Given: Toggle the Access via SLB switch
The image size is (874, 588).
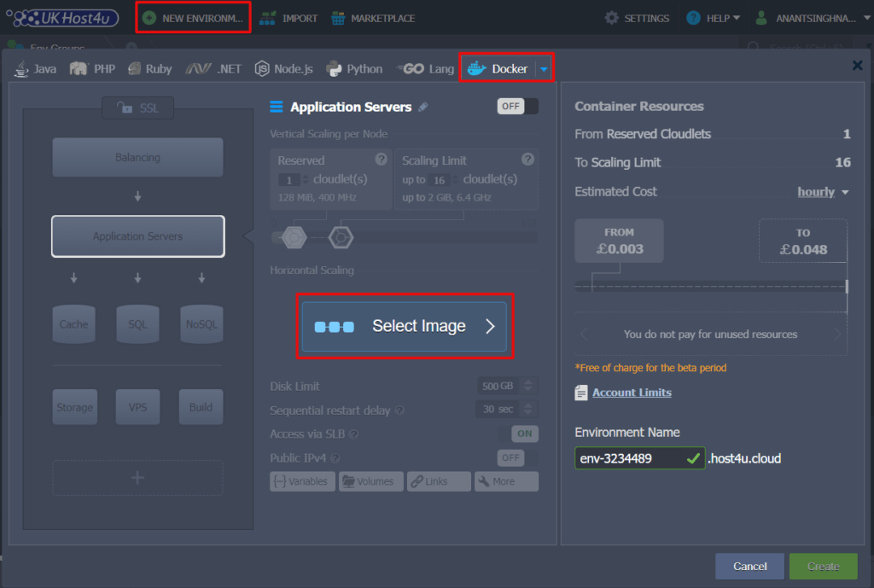Looking at the screenshot, I should click(518, 433).
